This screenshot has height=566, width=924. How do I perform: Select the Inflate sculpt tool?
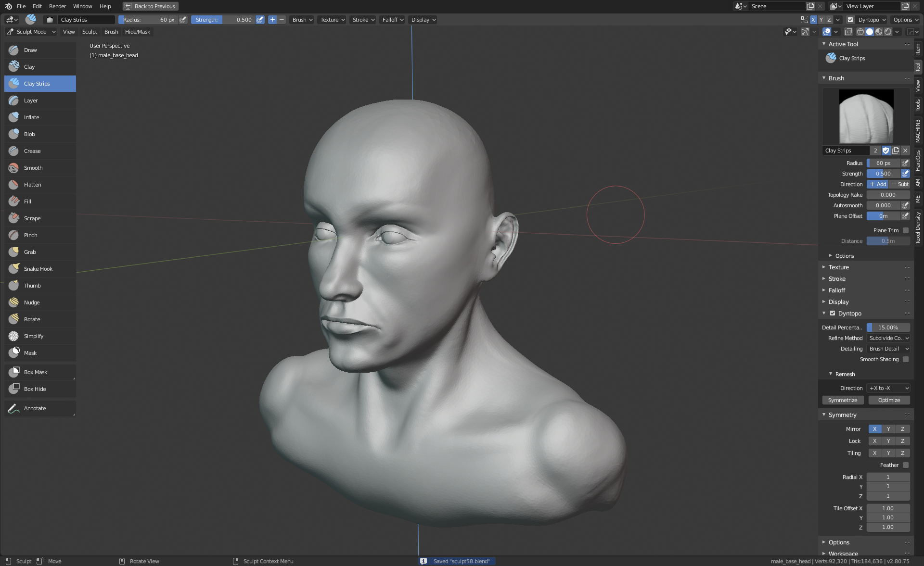pyautogui.click(x=32, y=117)
